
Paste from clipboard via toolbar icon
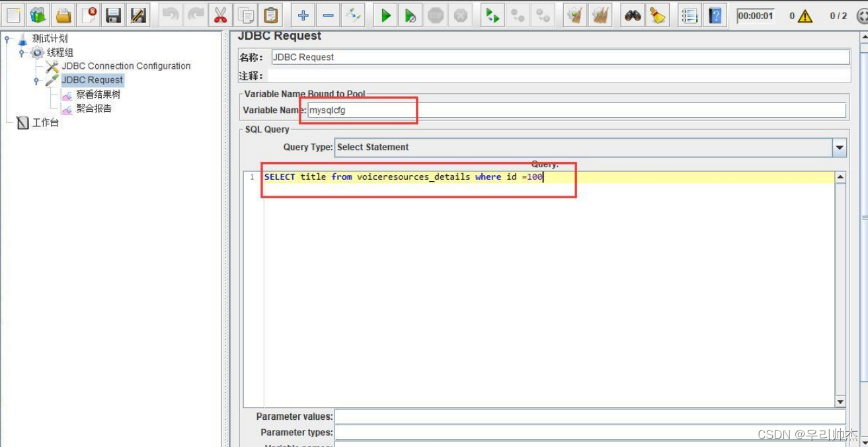click(x=271, y=15)
